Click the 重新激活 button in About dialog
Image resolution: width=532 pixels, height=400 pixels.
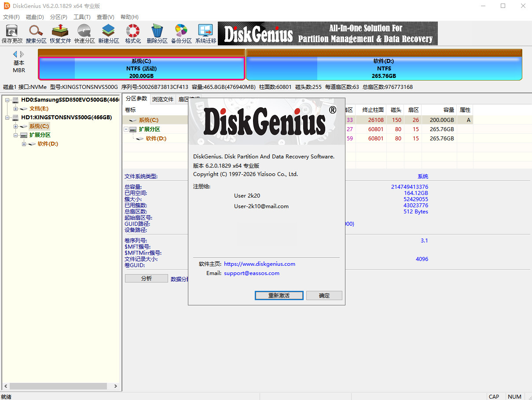click(x=279, y=295)
